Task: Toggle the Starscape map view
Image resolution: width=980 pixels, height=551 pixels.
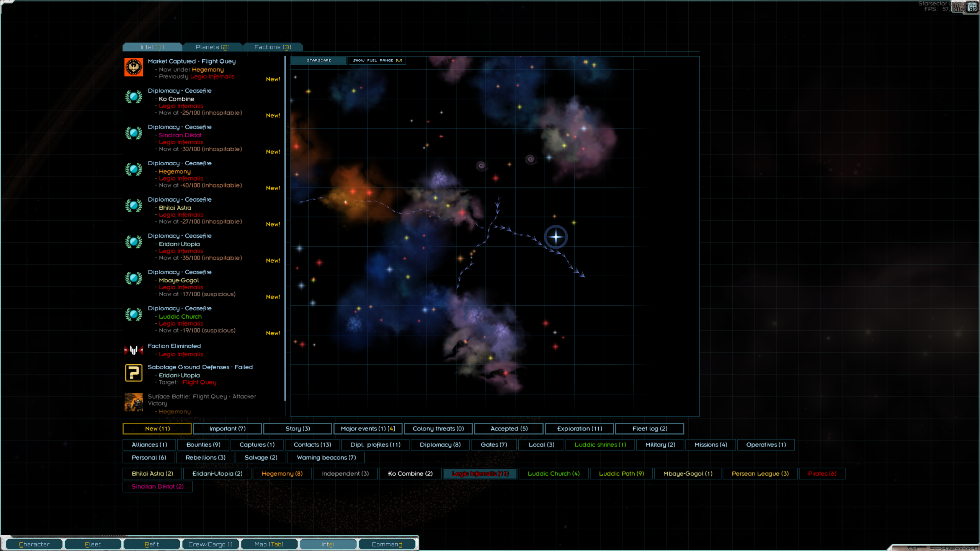Action: pyautogui.click(x=318, y=60)
